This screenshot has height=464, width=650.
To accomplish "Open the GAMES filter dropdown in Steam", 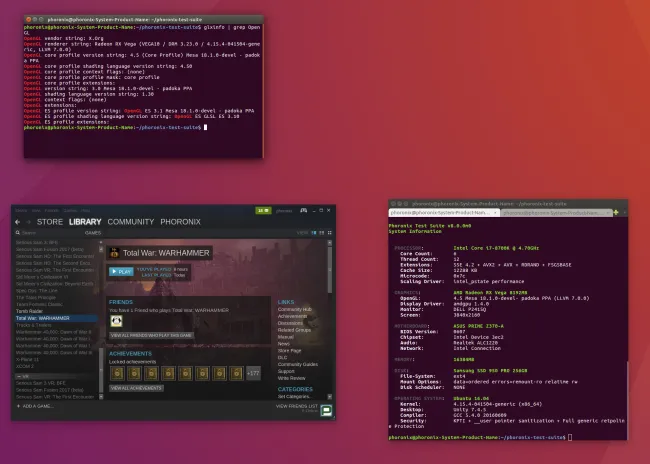I will coord(93,233).
